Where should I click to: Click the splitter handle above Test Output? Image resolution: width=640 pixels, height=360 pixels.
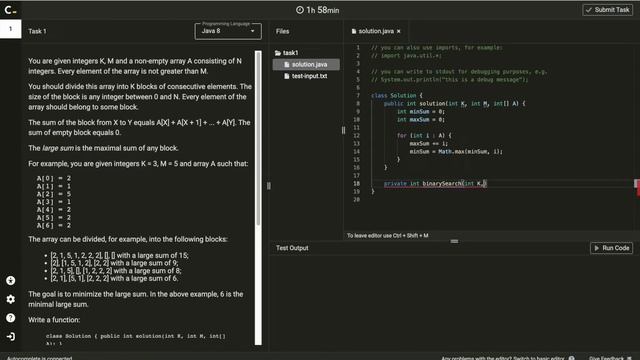tap(454, 241)
